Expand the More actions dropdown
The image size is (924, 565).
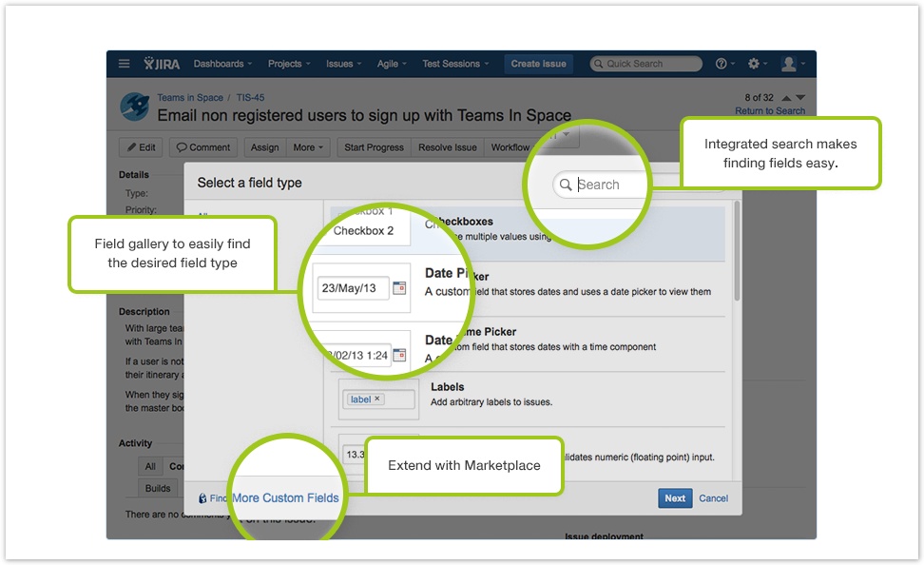click(x=308, y=147)
